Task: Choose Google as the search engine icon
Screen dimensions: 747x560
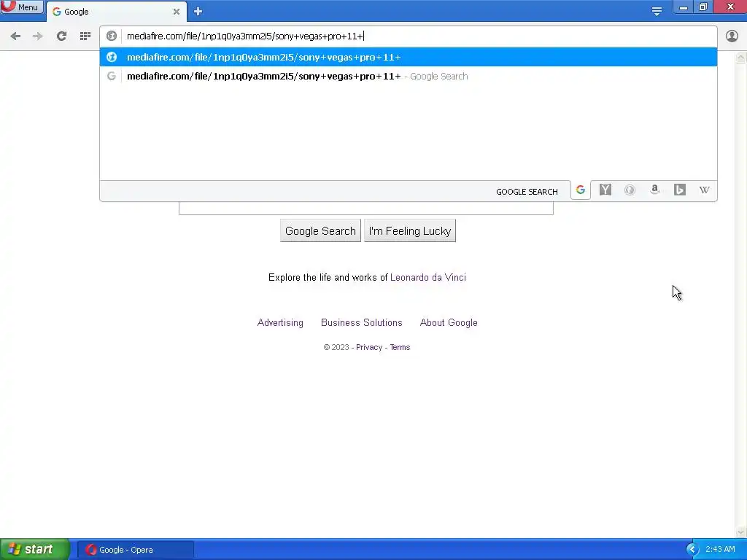Action: [x=580, y=190]
